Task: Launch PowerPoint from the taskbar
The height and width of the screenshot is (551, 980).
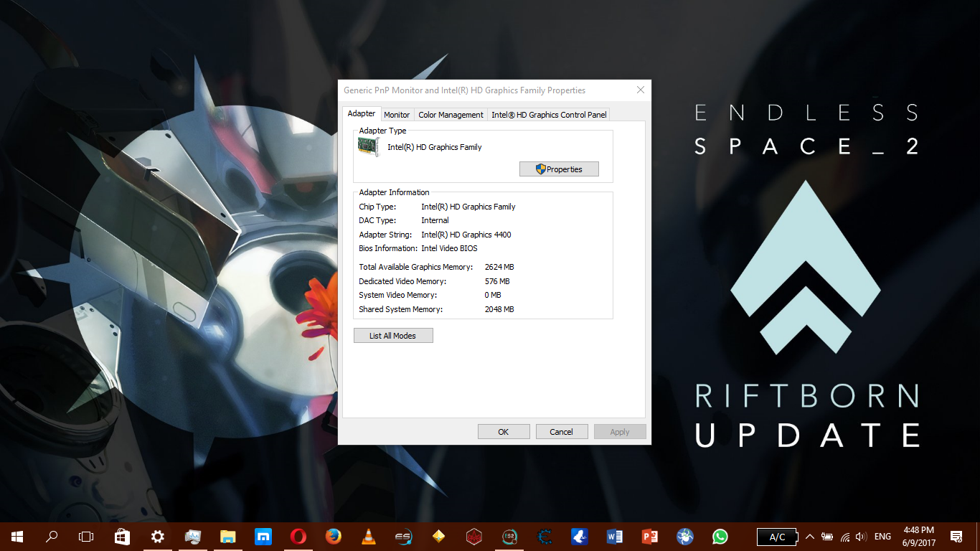Action: (650, 537)
